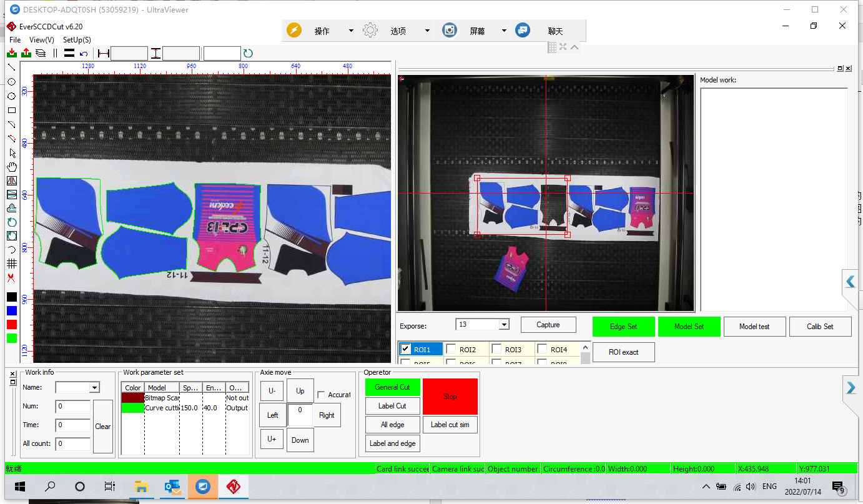The width and height of the screenshot is (863, 504).
Task: Open the View(V) menu
Action: pyautogui.click(x=42, y=40)
